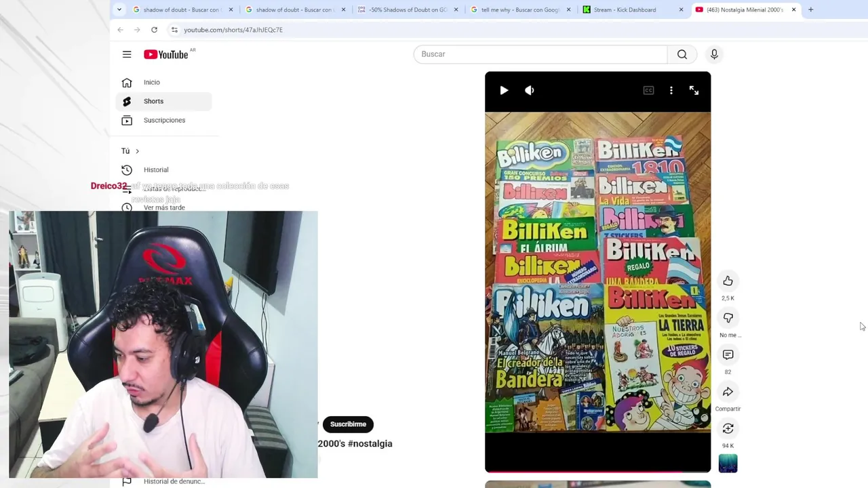Click the Billiken magazines video frame

click(x=597, y=272)
